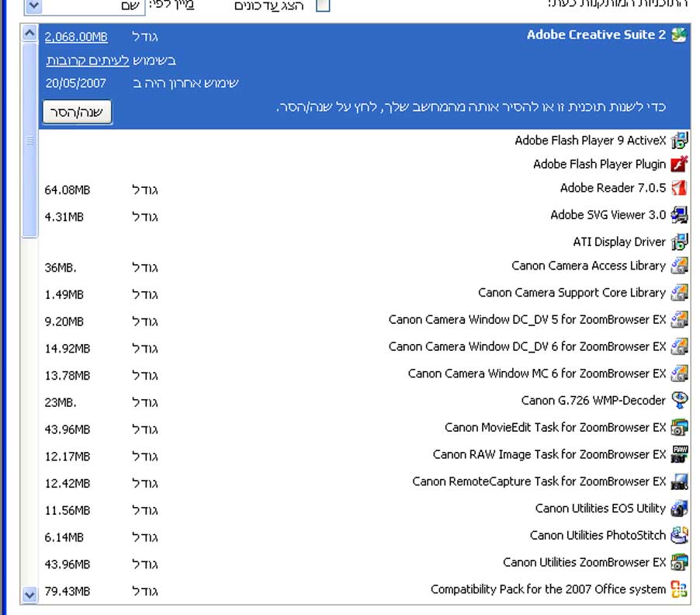
Task: Select Canon Camera Window DC_DV 6 entry
Action: [364, 346]
